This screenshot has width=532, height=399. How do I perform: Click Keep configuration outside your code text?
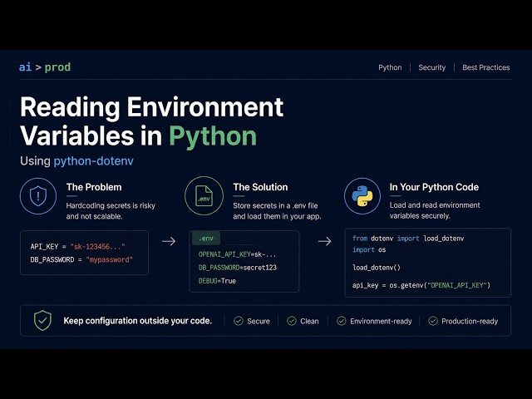pos(138,321)
